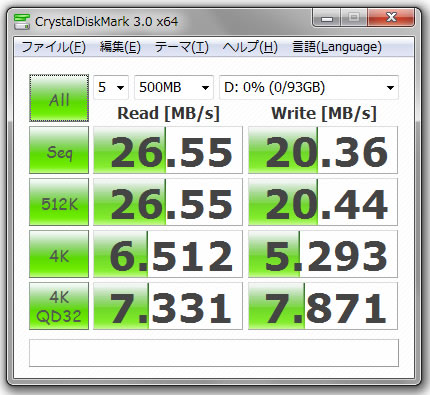
Task: Open the ファイル(F) menu
Action: click(54, 47)
